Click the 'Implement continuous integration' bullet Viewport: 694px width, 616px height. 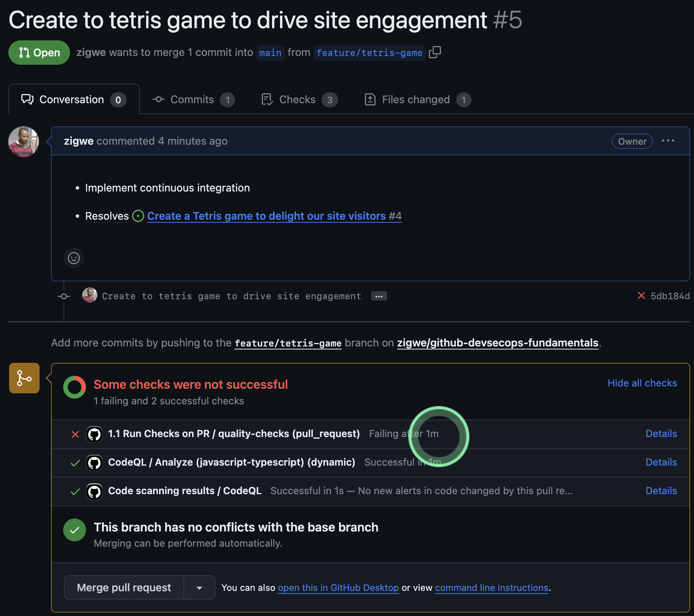tap(167, 188)
